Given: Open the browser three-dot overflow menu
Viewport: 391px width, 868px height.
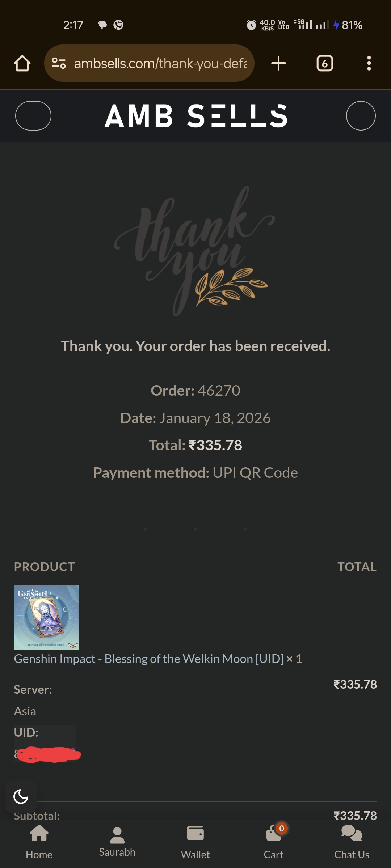Looking at the screenshot, I should click(x=369, y=63).
